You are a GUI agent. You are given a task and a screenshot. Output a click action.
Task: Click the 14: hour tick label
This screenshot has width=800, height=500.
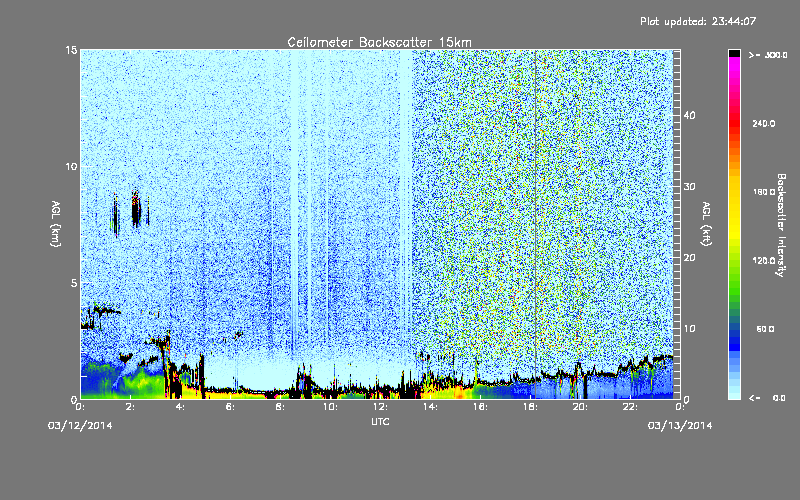point(430,407)
